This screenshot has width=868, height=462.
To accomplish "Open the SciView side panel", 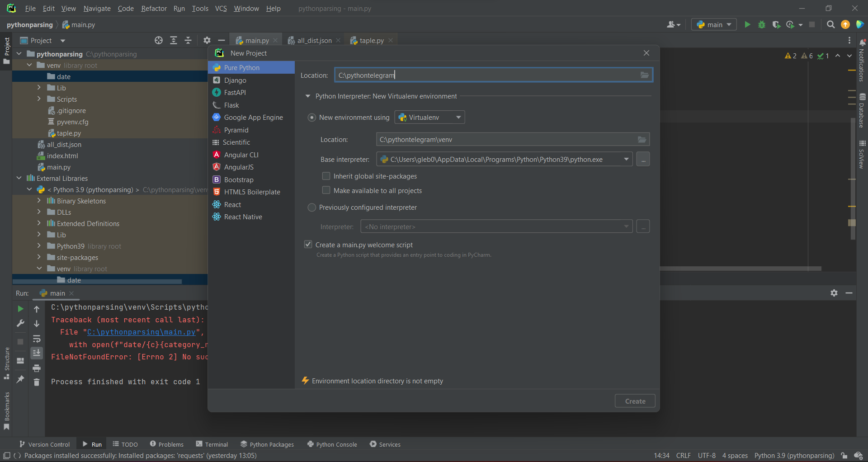I will (x=862, y=155).
